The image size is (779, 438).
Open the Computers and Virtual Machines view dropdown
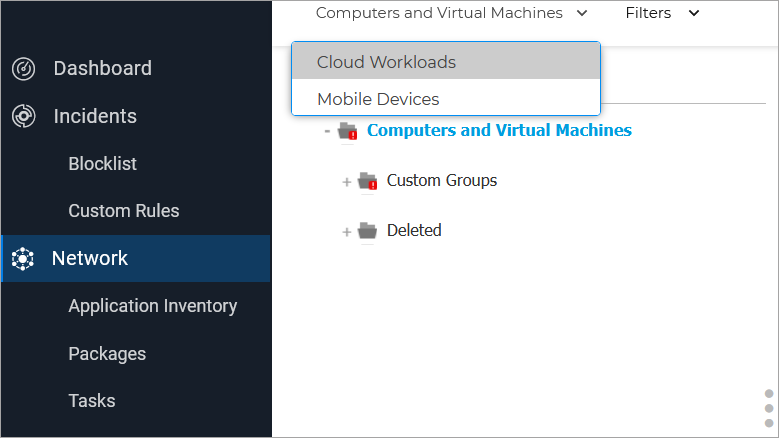tap(452, 14)
